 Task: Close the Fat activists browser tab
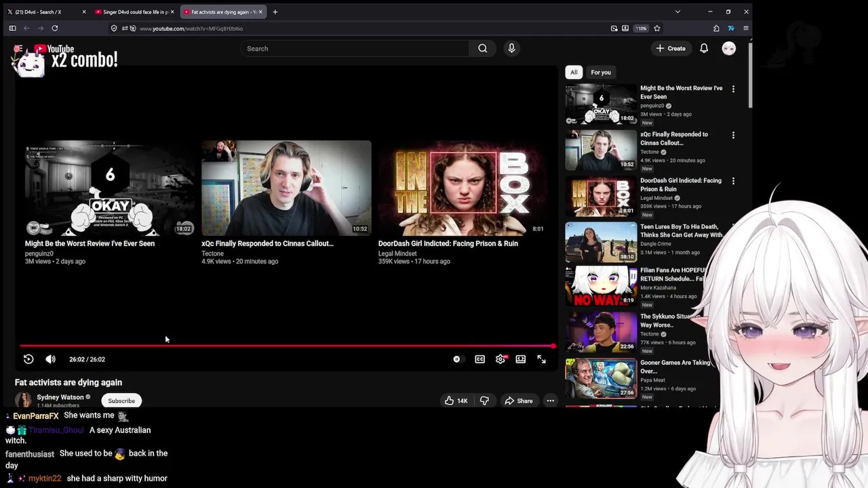260,12
